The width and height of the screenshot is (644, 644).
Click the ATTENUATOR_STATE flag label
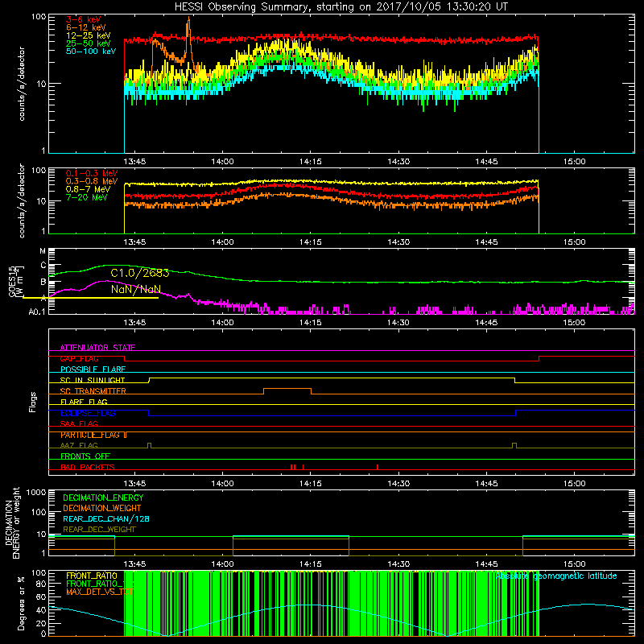point(97,348)
